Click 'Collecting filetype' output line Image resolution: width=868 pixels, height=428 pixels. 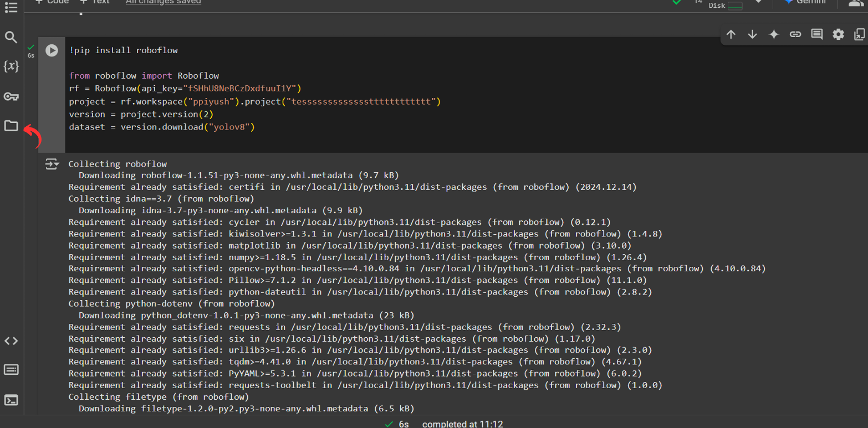[x=159, y=396]
